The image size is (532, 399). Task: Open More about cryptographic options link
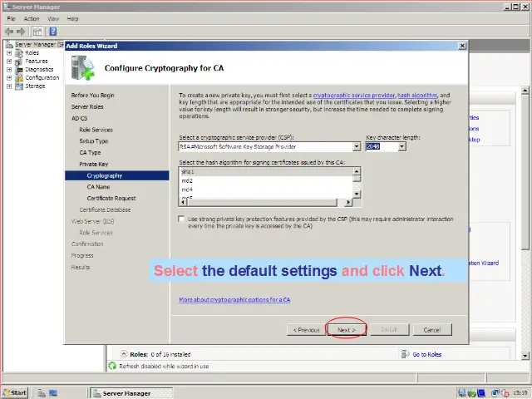click(x=234, y=300)
